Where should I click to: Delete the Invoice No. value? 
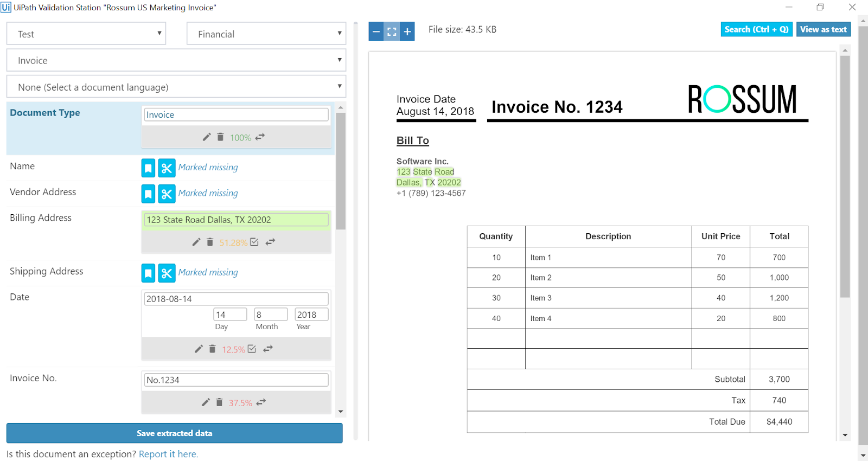[x=219, y=402]
